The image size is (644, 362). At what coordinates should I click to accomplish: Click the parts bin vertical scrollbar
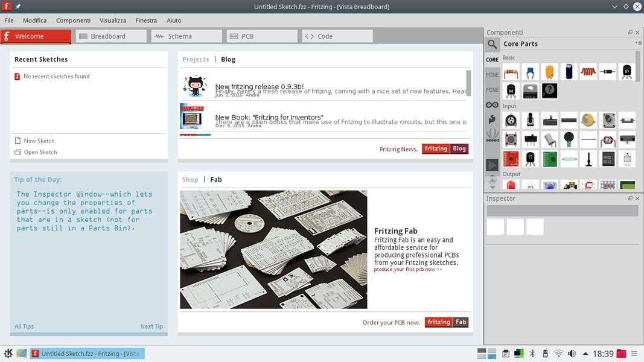pyautogui.click(x=638, y=66)
